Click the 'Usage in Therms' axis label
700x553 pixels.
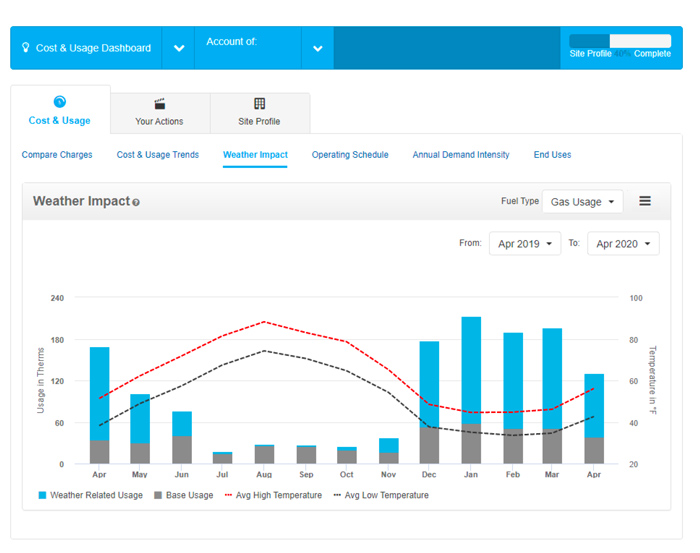[x=41, y=380]
